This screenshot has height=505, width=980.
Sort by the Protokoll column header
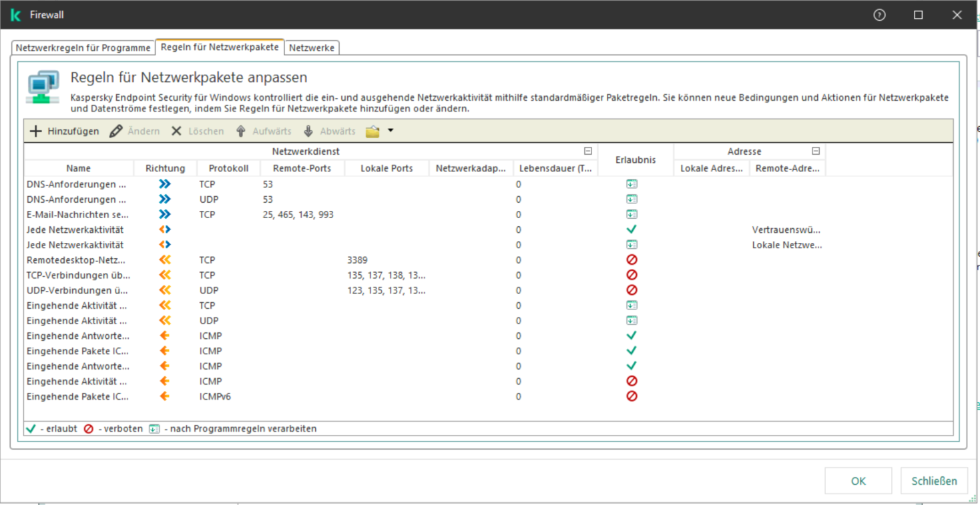[x=228, y=169]
